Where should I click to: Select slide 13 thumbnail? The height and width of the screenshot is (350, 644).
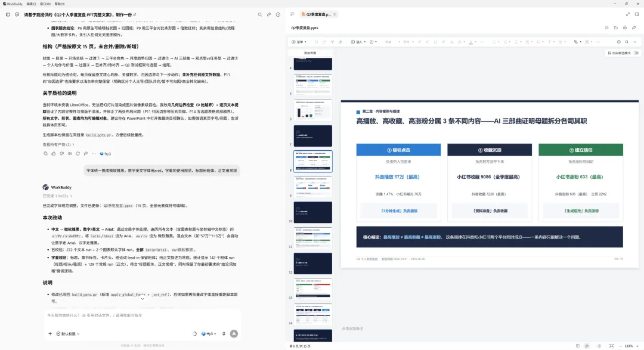312,289
